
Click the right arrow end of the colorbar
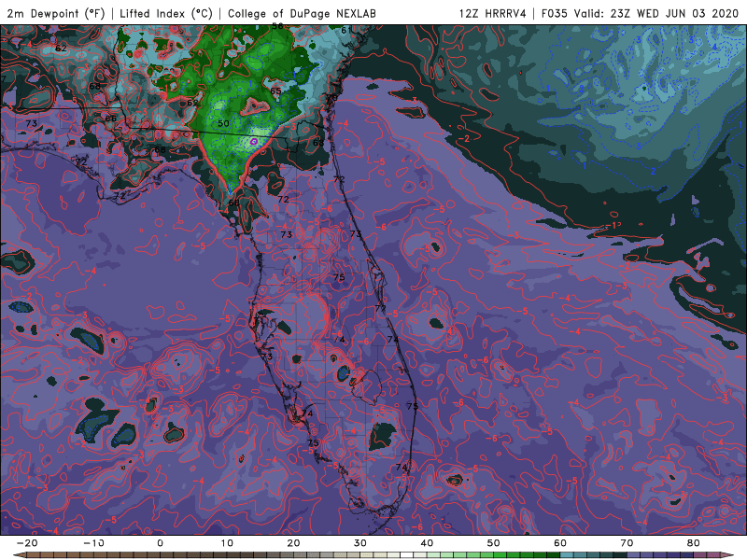(727, 555)
